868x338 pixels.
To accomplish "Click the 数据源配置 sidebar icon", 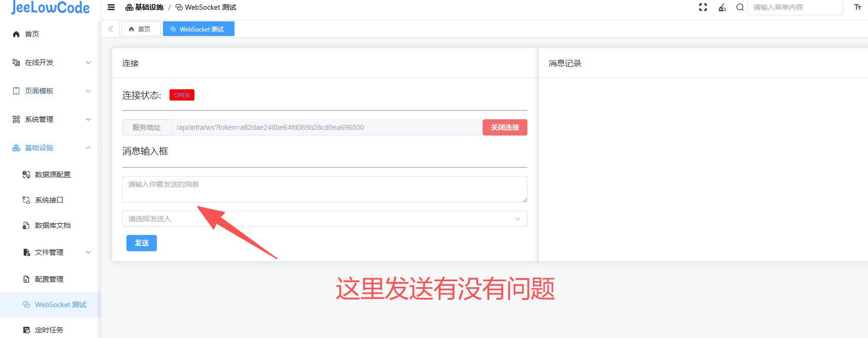I will tap(26, 175).
